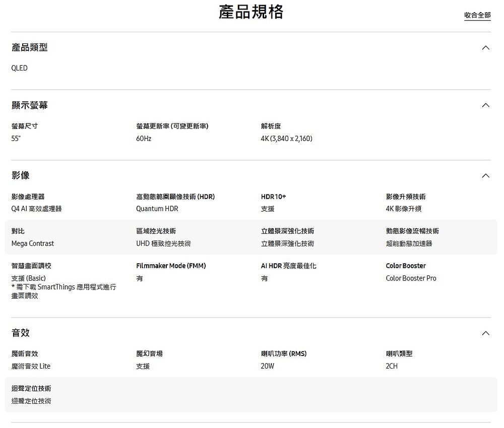Collapse the 影像 section chevron

[486, 176]
